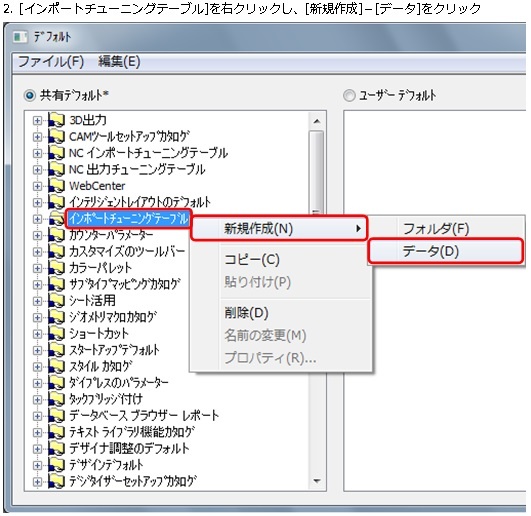Expand the CAMツールセットアップカタログ tree node
Screen dimensions: 531x516
(37, 137)
